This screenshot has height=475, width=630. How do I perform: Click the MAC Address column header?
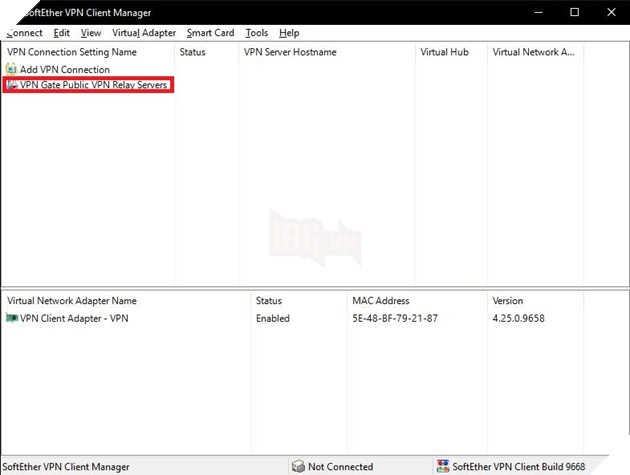(417, 301)
